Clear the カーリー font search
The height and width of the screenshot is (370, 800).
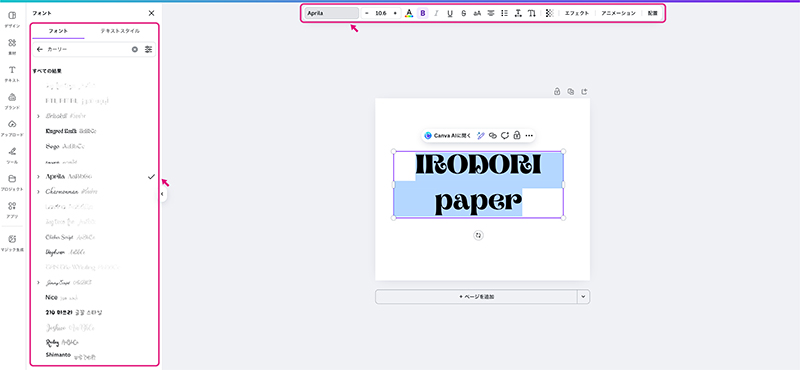point(135,50)
